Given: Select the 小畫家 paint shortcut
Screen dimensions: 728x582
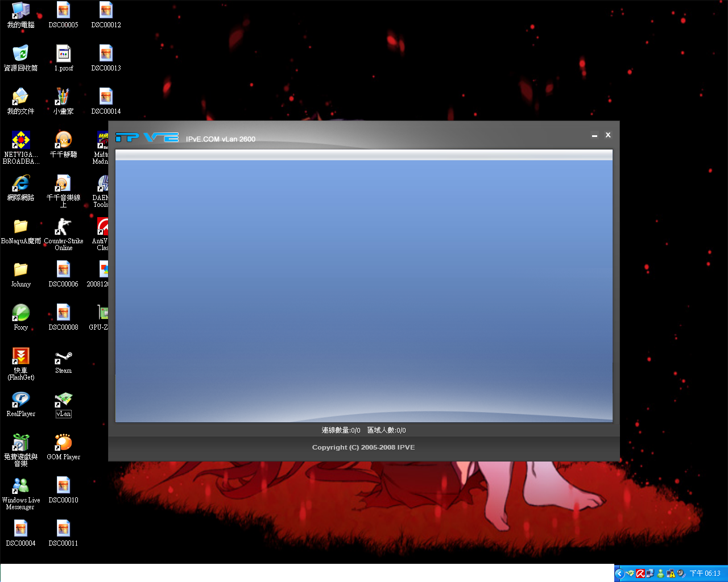Looking at the screenshot, I should [63, 101].
